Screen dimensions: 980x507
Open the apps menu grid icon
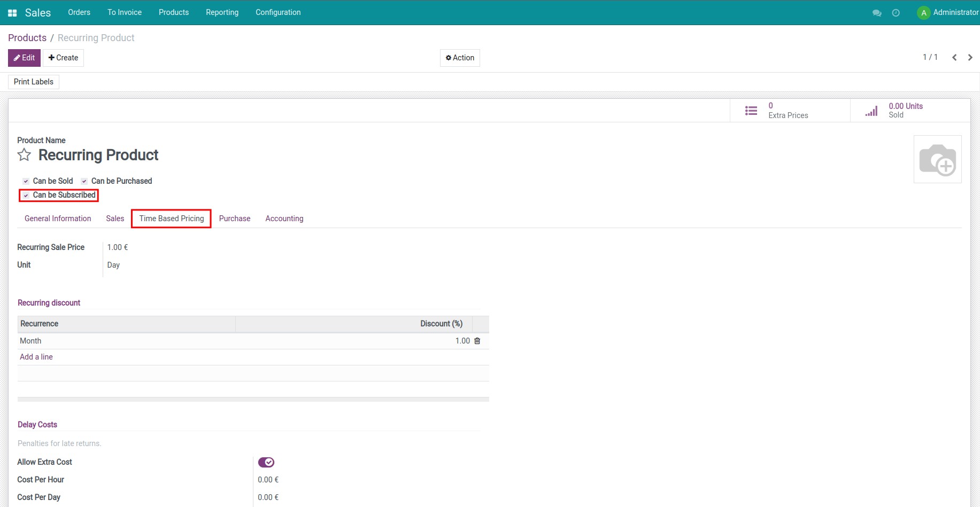[x=12, y=12]
